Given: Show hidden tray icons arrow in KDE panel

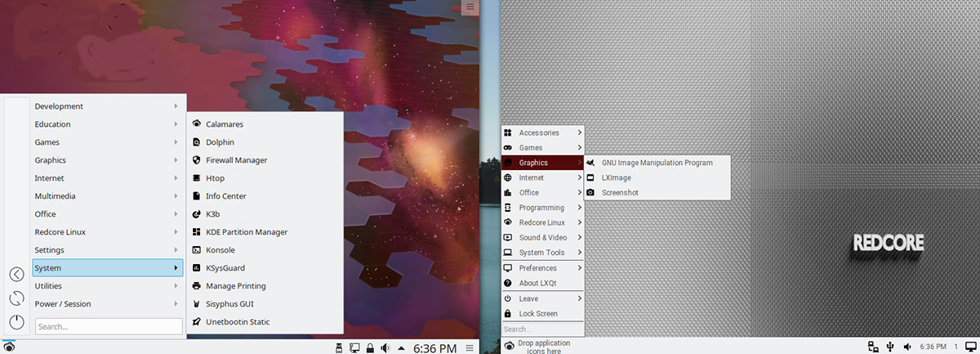Looking at the screenshot, I should pyautogui.click(x=400, y=348).
